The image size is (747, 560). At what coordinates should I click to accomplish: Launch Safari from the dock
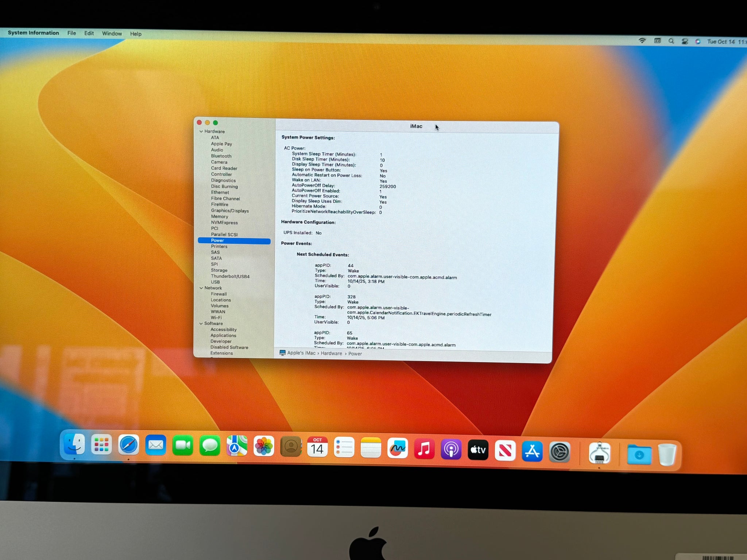pyautogui.click(x=128, y=445)
